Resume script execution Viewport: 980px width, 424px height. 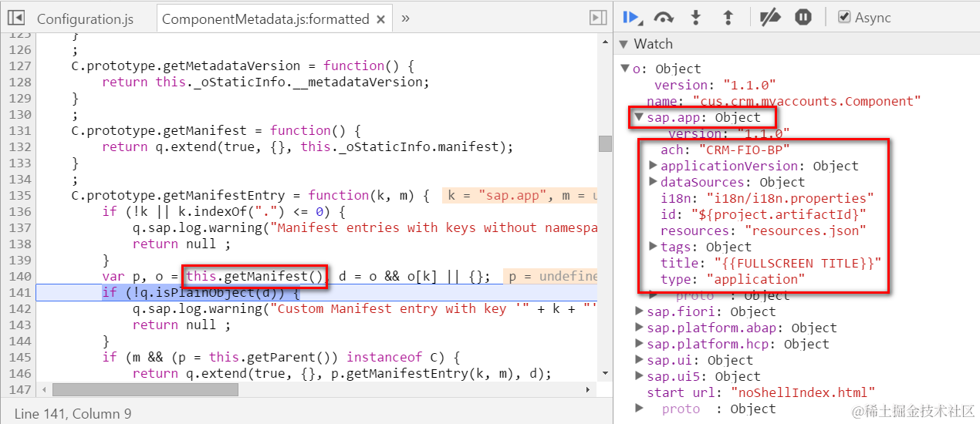[x=632, y=17]
